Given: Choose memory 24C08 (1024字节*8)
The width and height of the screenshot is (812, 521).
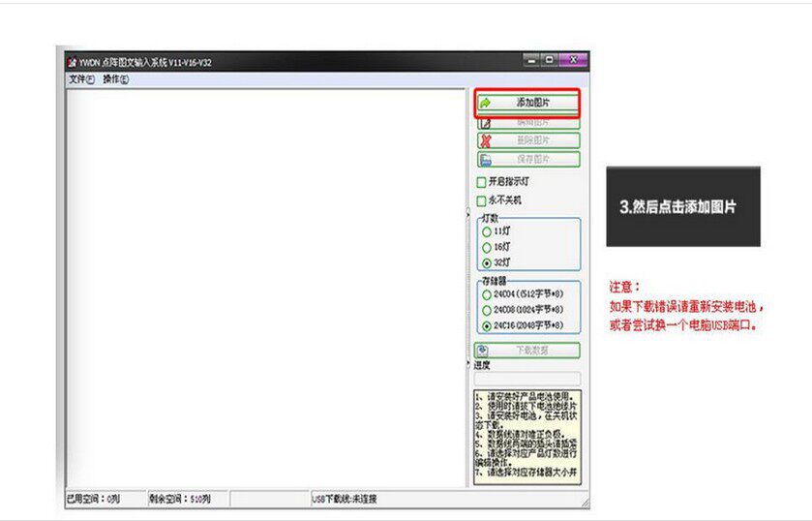Looking at the screenshot, I should tap(486, 311).
